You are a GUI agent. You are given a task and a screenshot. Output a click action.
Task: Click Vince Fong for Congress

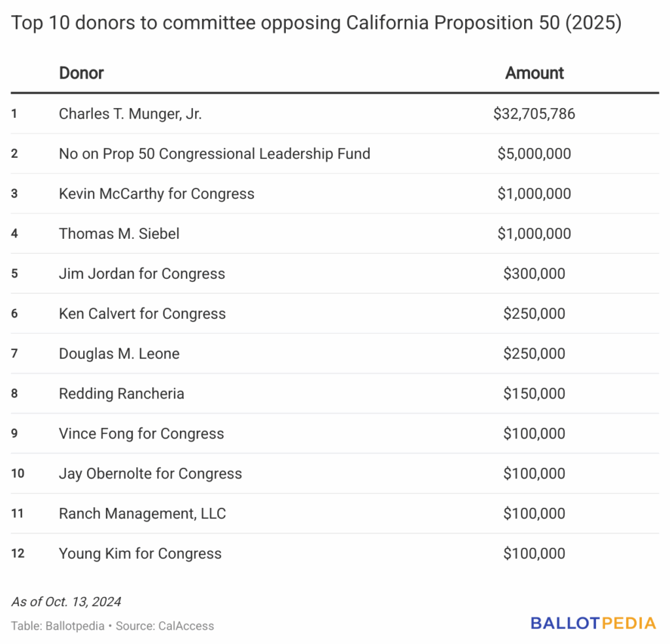[x=141, y=433]
